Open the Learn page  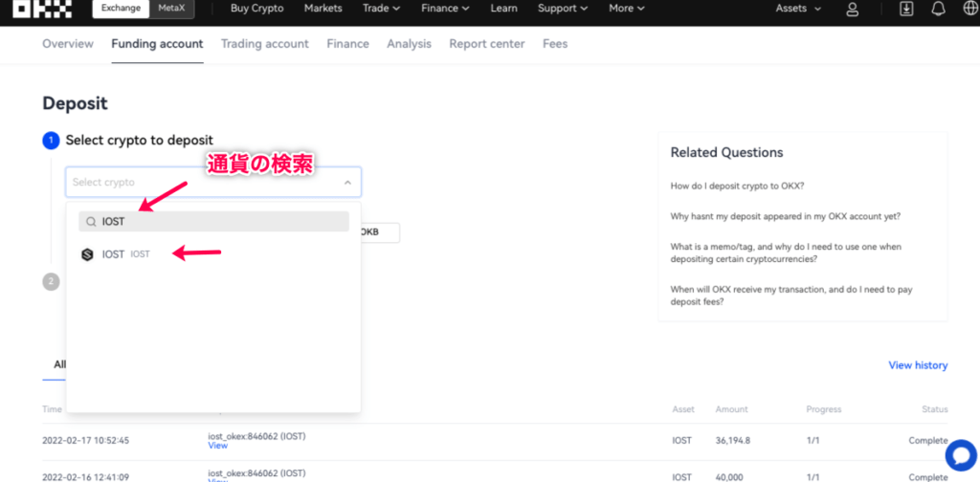point(503,9)
